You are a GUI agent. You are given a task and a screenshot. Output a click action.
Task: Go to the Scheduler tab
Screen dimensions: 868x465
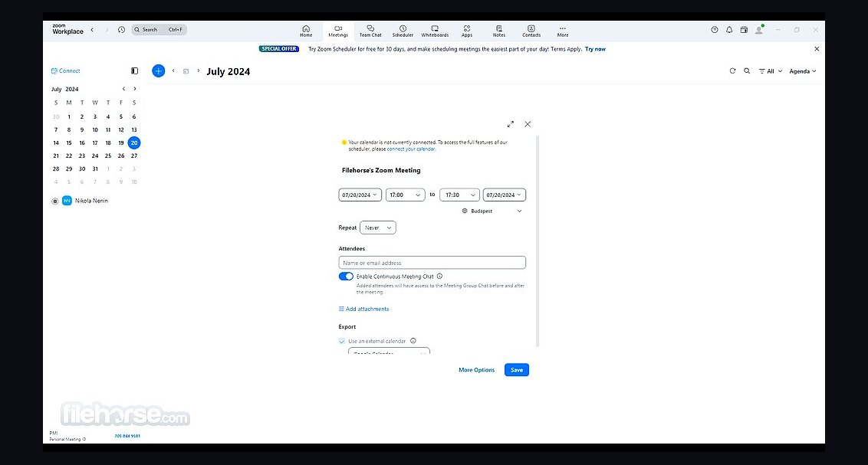(x=403, y=31)
